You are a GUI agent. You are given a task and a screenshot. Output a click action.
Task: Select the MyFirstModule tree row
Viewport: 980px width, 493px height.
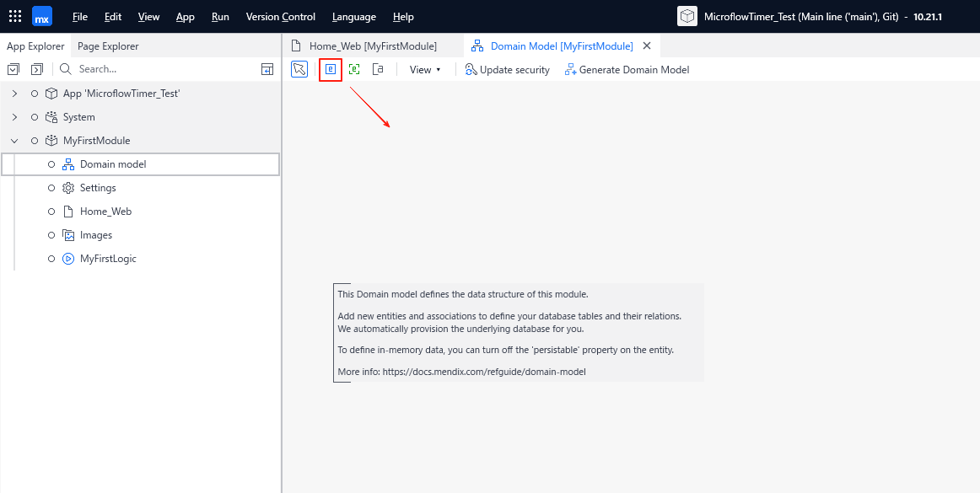click(x=141, y=141)
